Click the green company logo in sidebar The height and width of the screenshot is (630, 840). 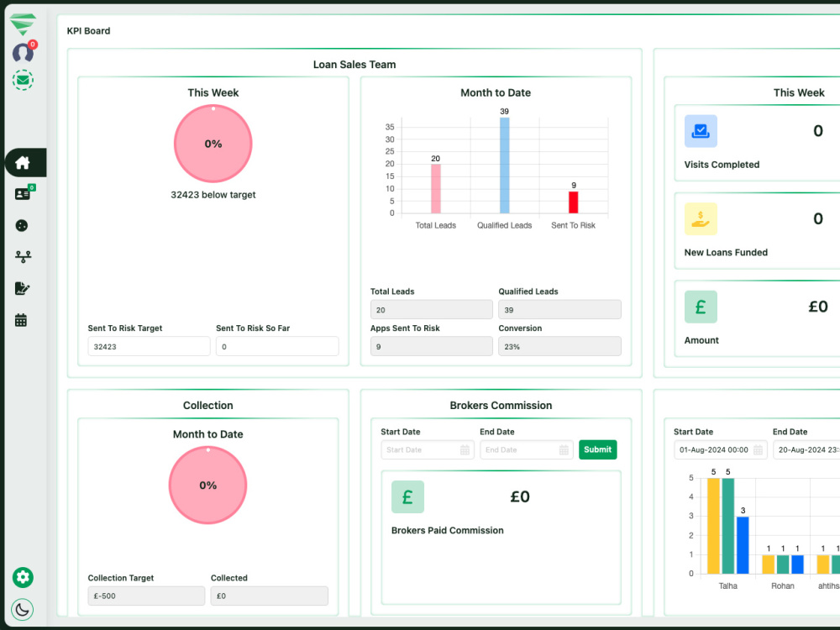(x=23, y=24)
